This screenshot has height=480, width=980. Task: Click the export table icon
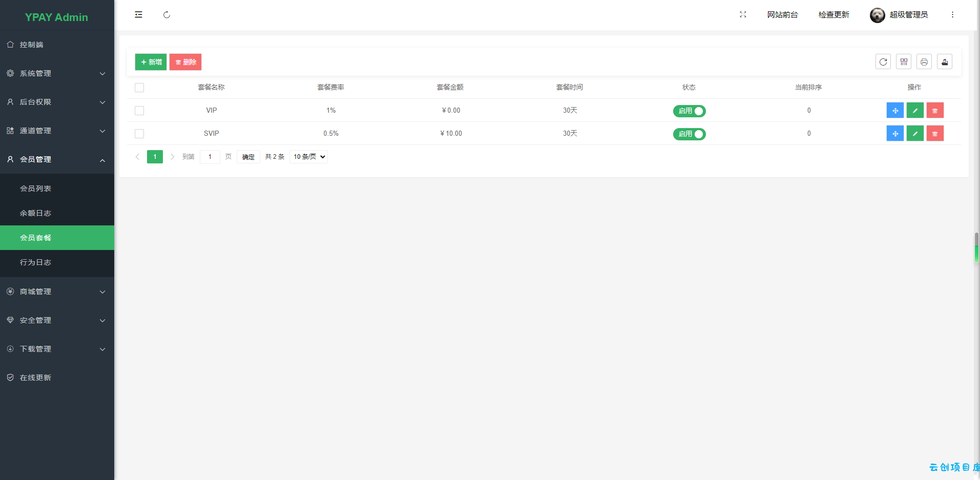tap(945, 62)
